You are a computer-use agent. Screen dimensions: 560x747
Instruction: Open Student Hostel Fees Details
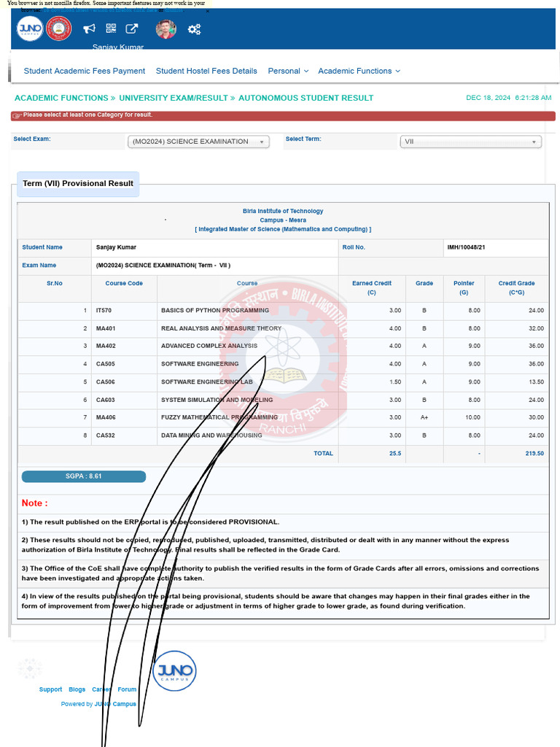(206, 71)
